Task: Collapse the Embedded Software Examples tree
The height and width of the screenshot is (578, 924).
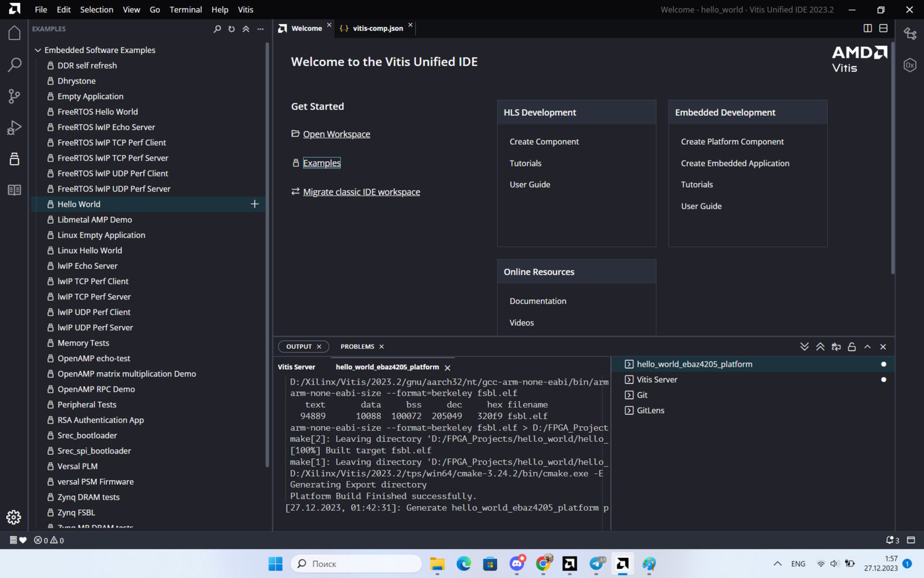Action: tap(38, 50)
